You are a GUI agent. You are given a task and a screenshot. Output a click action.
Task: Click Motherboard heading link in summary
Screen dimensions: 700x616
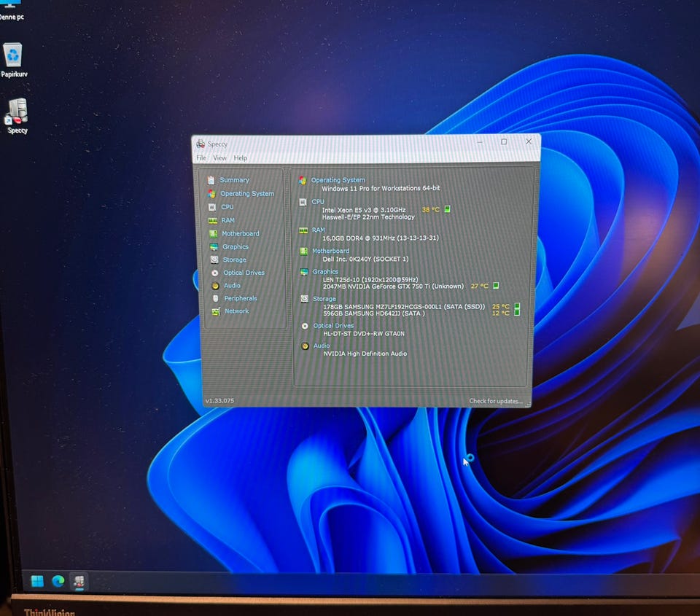331,251
